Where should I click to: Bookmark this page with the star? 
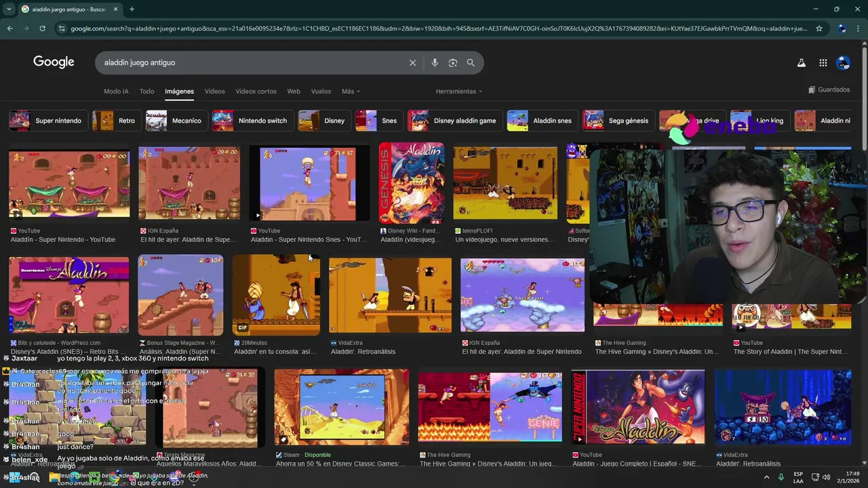click(x=819, y=28)
